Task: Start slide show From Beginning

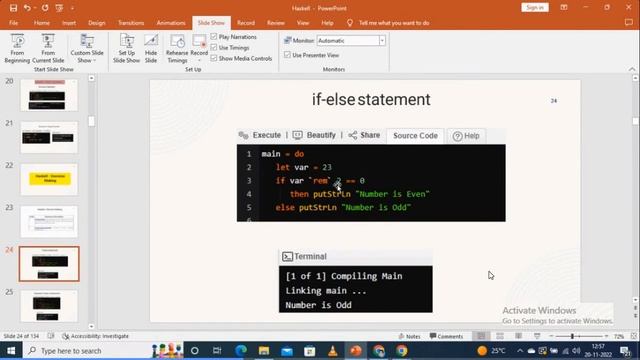Action: coord(17,48)
